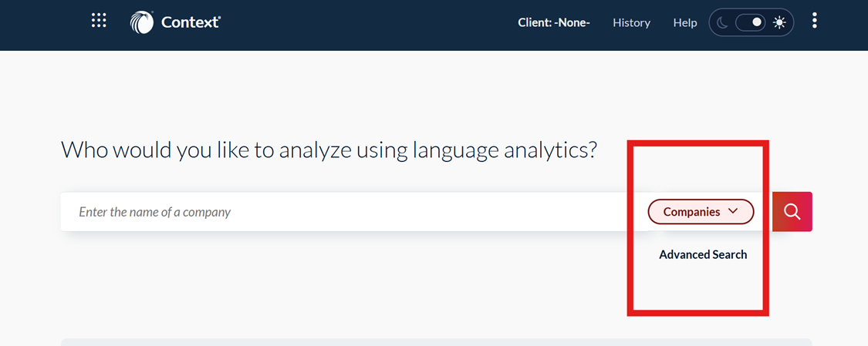Click the gray panel below search area

point(436,341)
